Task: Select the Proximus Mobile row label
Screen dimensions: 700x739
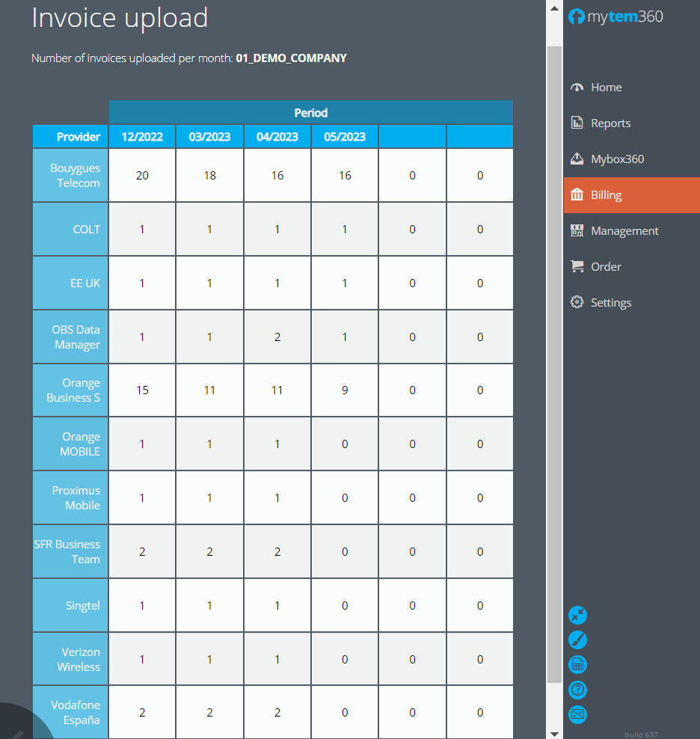Action: (x=71, y=497)
